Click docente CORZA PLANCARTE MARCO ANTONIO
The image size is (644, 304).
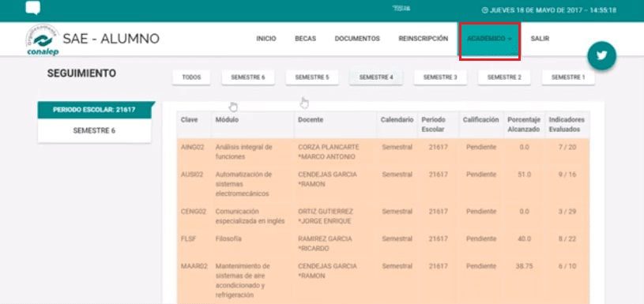pyautogui.click(x=329, y=152)
